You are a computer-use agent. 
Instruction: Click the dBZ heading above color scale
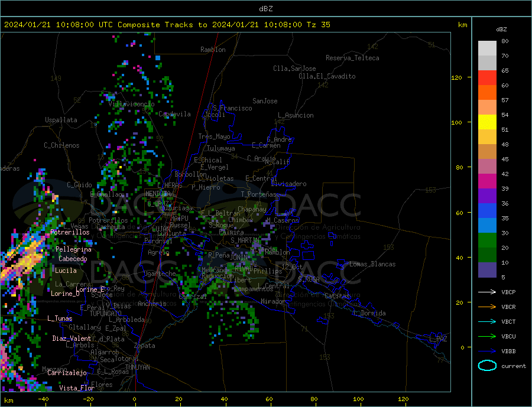(x=501, y=30)
